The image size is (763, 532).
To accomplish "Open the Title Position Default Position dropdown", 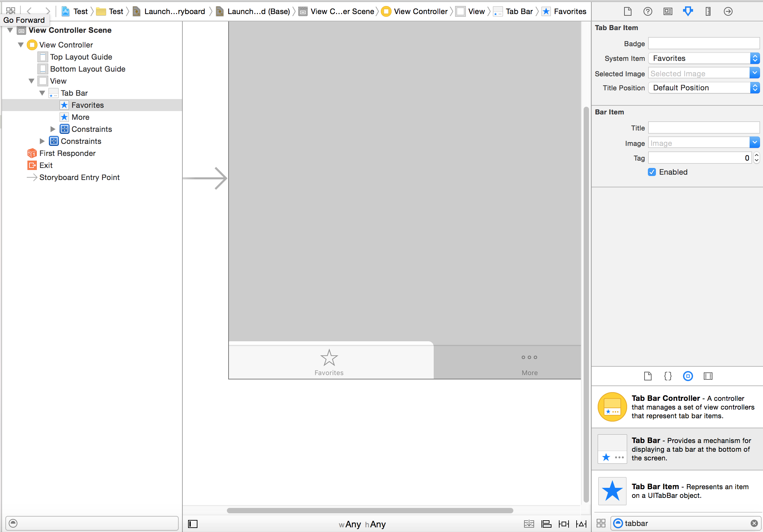I will [x=755, y=88].
